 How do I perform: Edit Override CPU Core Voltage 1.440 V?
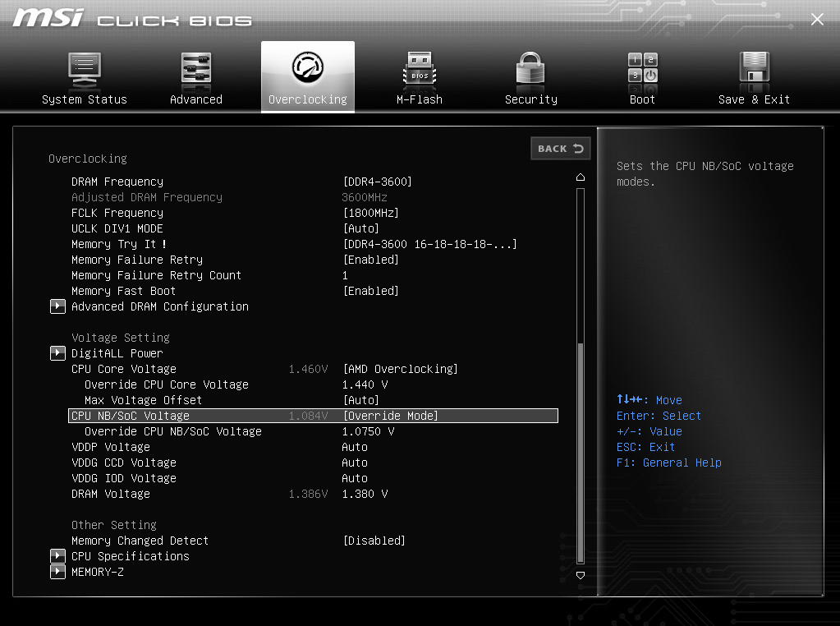click(365, 384)
